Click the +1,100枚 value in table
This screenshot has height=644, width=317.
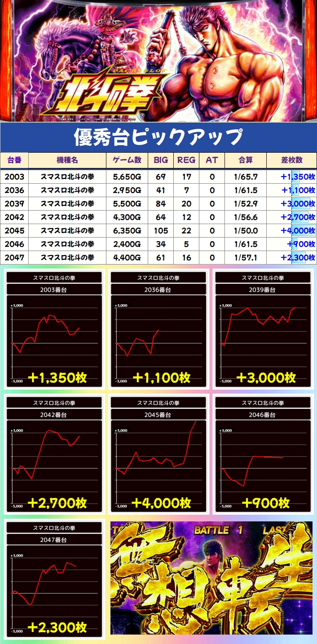pos(298,190)
